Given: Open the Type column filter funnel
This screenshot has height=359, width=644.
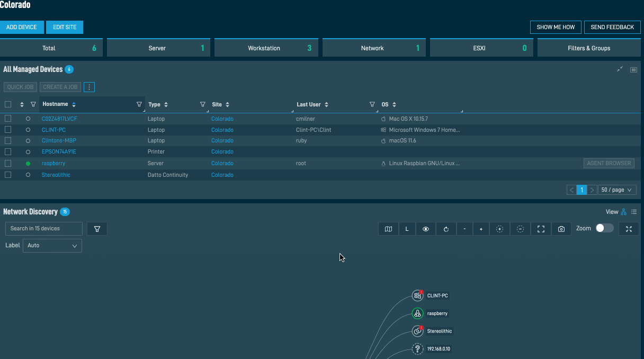Looking at the screenshot, I should click(203, 104).
